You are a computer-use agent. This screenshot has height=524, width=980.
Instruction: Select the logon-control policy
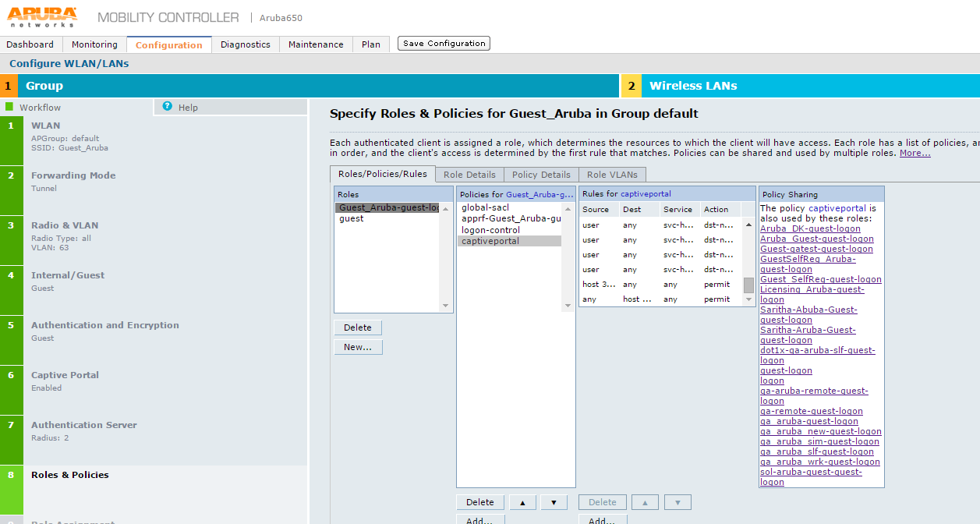[x=509, y=230]
